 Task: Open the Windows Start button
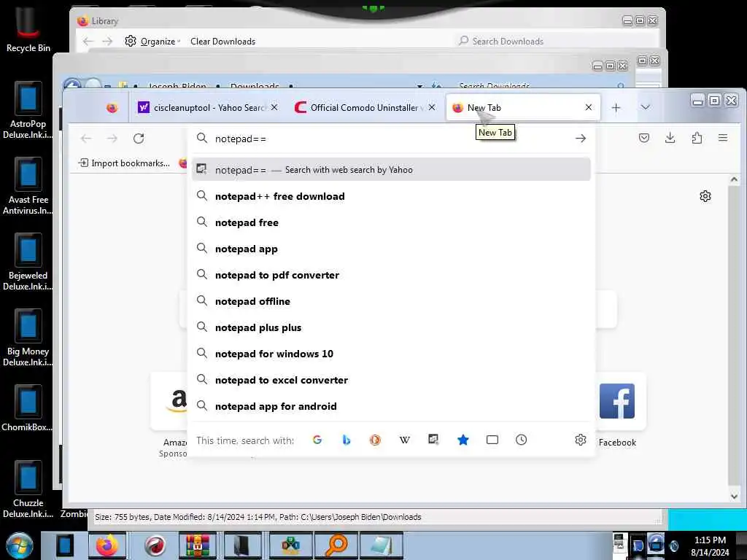[x=20, y=545]
